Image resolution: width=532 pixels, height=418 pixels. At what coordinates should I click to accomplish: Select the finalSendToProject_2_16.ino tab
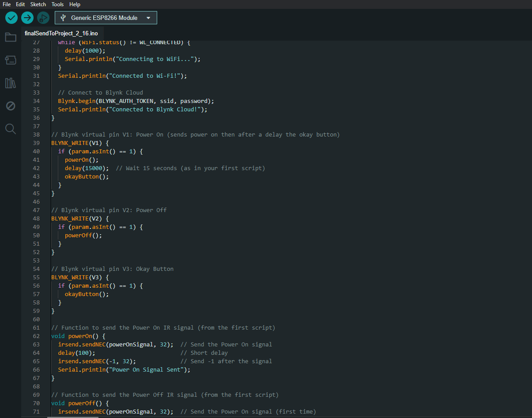point(61,34)
